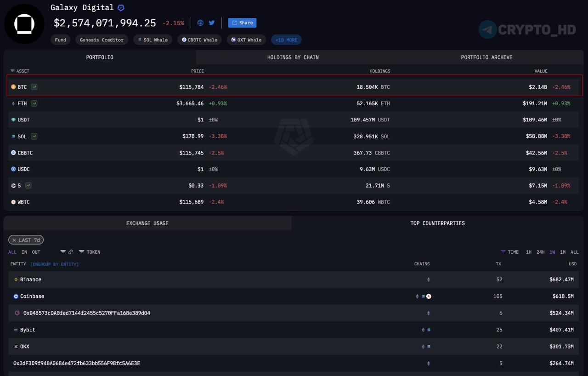588x376 pixels.
Task: Click the CBBTC coin icon
Action: [13, 153]
